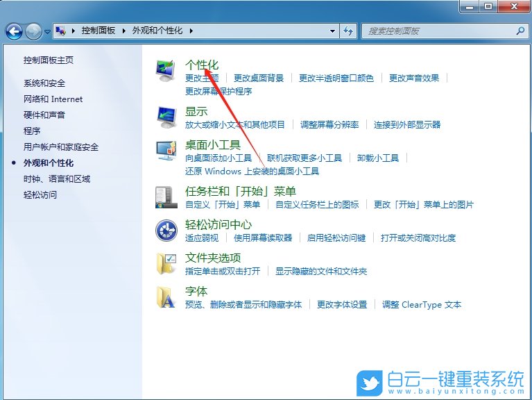This screenshot has height=400, width=532.
Task: Open the 个性化 heading link
Action: click(x=202, y=65)
